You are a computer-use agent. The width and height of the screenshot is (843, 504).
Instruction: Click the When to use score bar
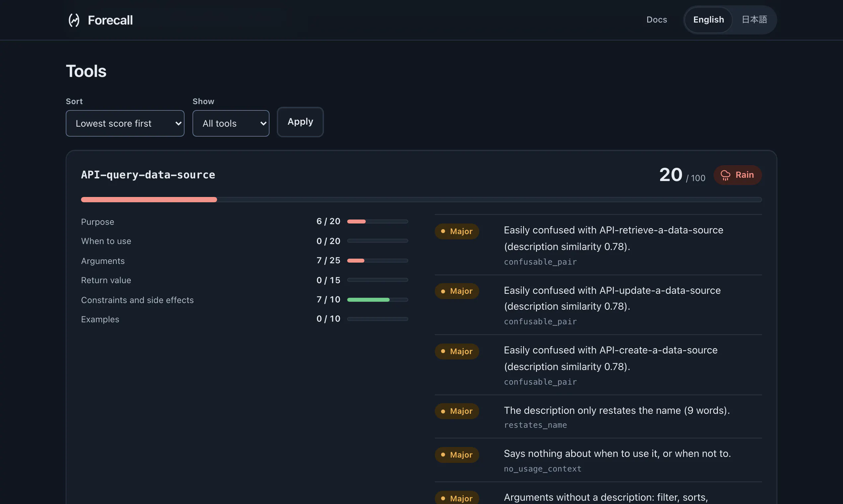tap(377, 241)
